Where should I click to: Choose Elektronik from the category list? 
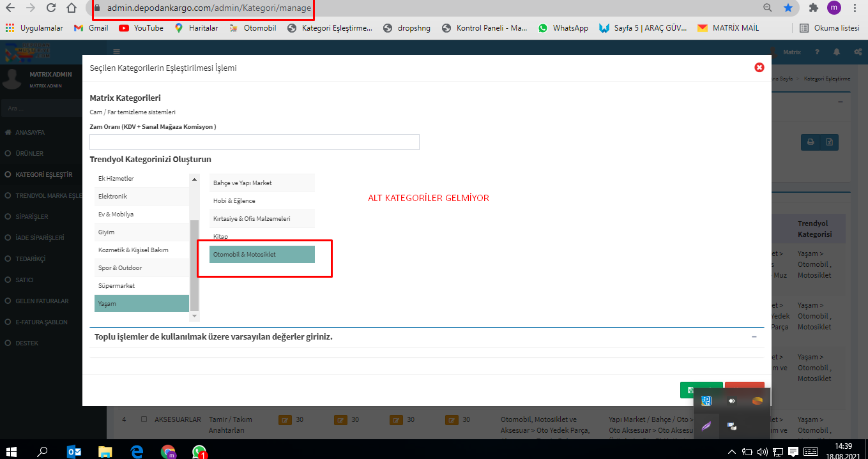(142, 197)
